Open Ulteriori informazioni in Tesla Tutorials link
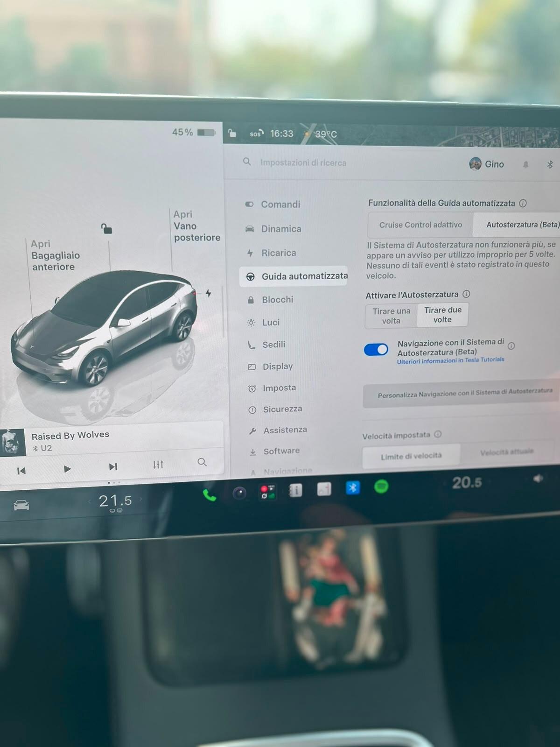Image resolution: width=560 pixels, height=747 pixels. (450, 360)
